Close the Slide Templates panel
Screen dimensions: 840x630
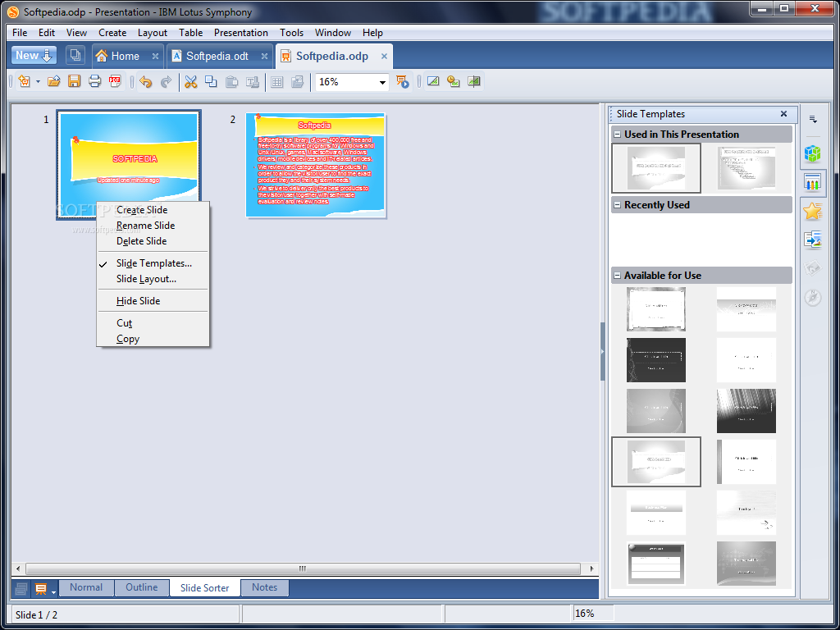pos(783,113)
